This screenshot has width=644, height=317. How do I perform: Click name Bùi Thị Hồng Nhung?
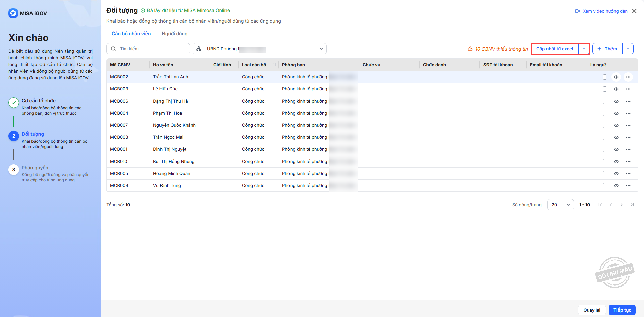[174, 161]
